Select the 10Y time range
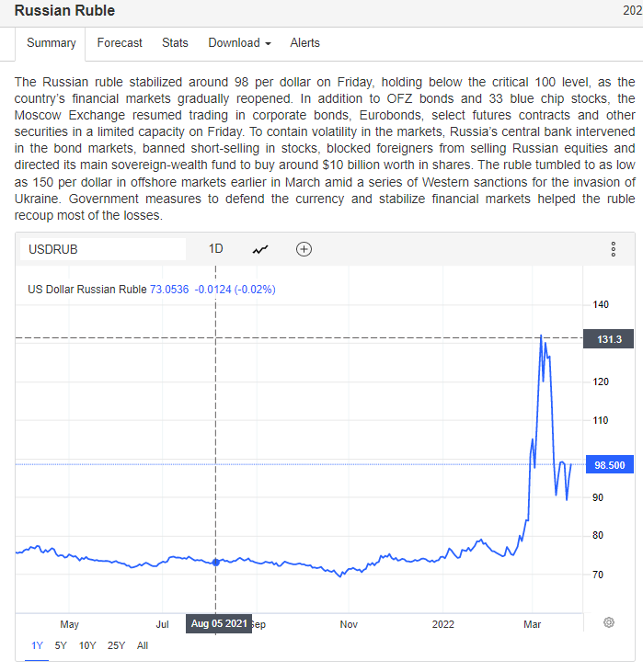The width and height of the screenshot is (643, 672). click(x=87, y=645)
